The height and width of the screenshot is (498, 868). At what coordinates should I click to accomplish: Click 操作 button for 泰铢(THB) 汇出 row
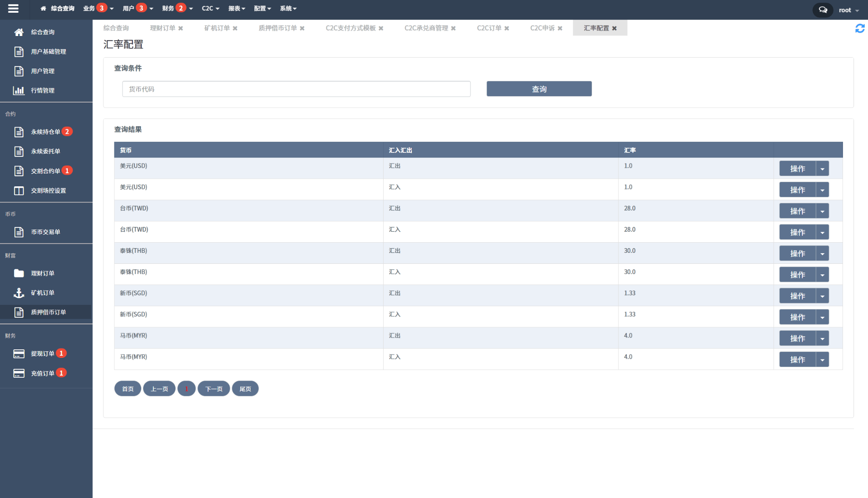798,253
